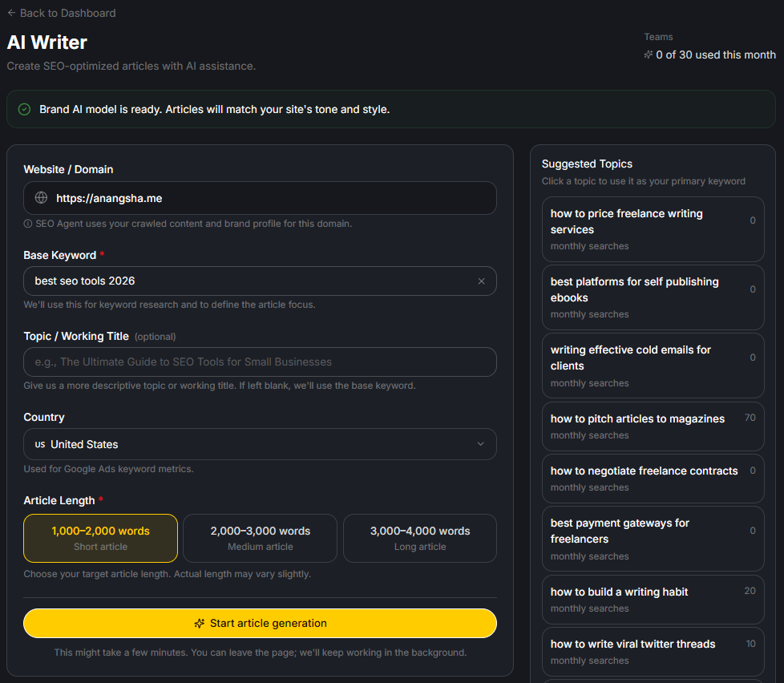This screenshot has height=683, width=784.
Task: Select the 1,000–2,000 words Short article option
Action: pyautogui.click(x=100, y=538)
